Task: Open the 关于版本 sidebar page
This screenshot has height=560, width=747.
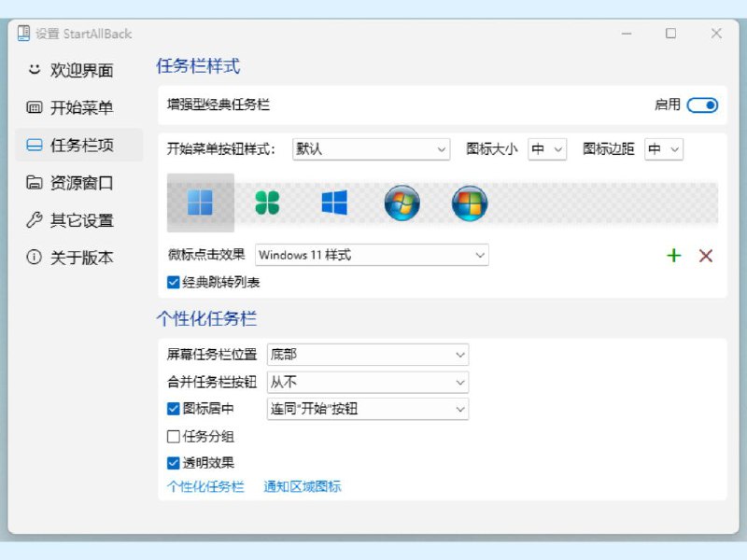Action: tap(79, 258)
